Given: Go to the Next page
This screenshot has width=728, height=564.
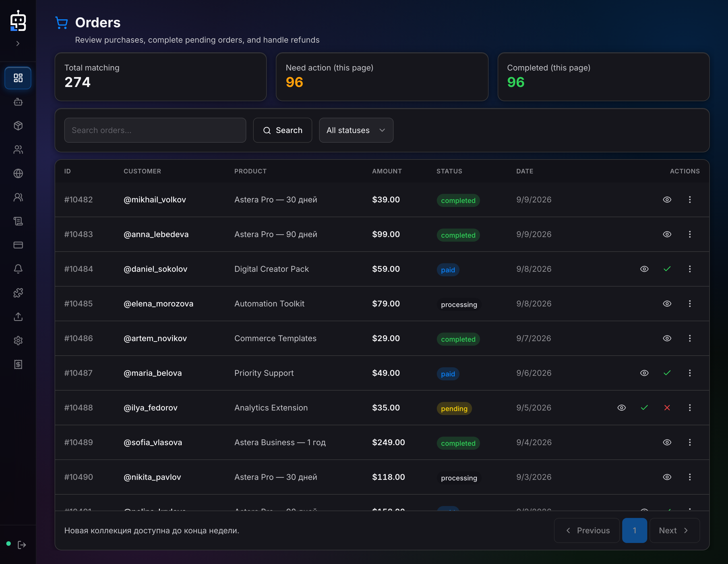Looking at the screenshot, I should (x=674, y=530).
